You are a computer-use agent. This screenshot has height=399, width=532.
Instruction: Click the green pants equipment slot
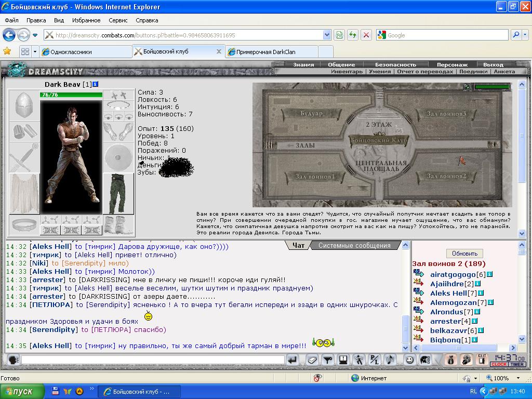(x=118, y=194)
